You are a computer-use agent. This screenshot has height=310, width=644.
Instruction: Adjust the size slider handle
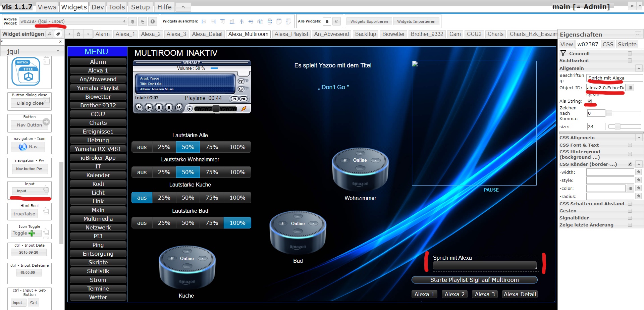(x=617, y=126)
